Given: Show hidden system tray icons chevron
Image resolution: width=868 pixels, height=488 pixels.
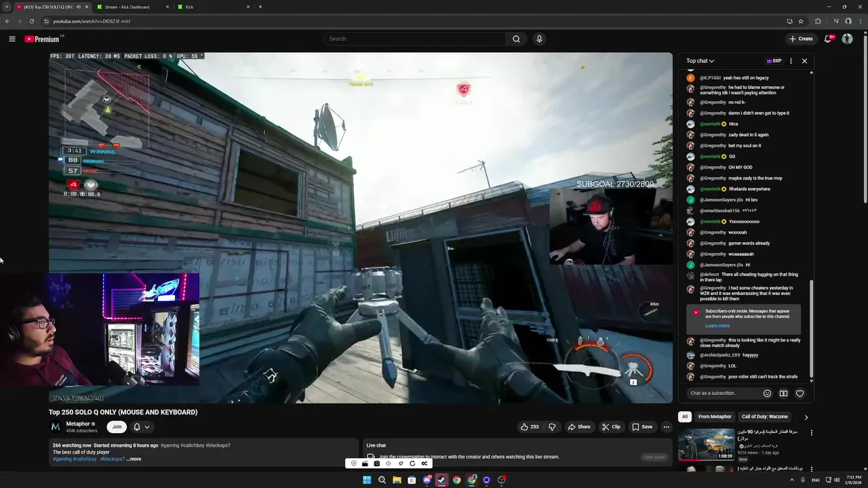Looking at the screenshot, I should (x=791, y=480).
